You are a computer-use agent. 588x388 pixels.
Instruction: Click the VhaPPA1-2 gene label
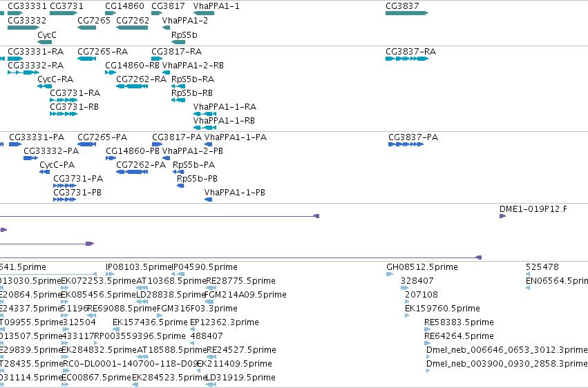(x=185, y=20)
